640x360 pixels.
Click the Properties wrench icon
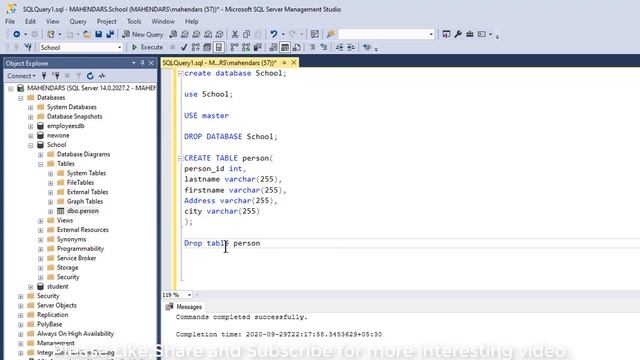point(458,34)
